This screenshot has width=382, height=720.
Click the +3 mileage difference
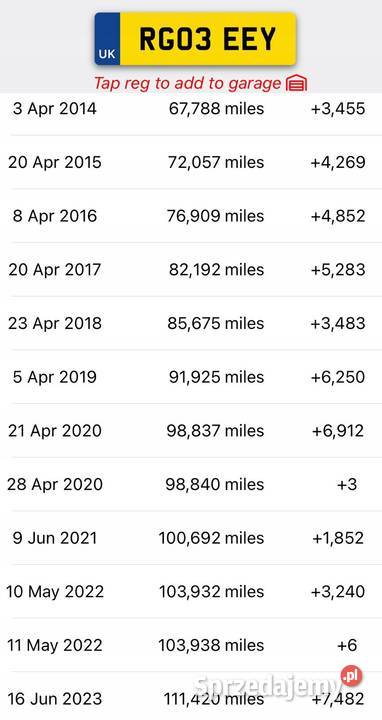tap(347, 484)
